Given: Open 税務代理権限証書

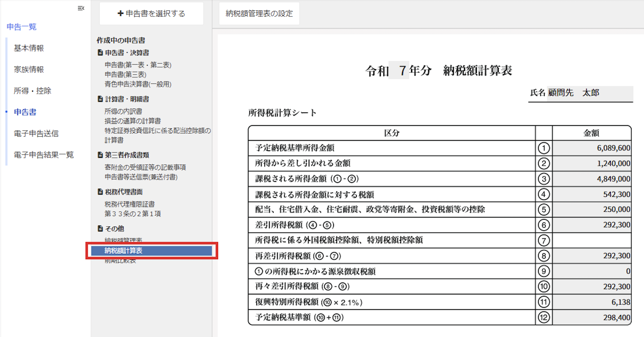Looking at the screenshot, I should tap(130, 204).
